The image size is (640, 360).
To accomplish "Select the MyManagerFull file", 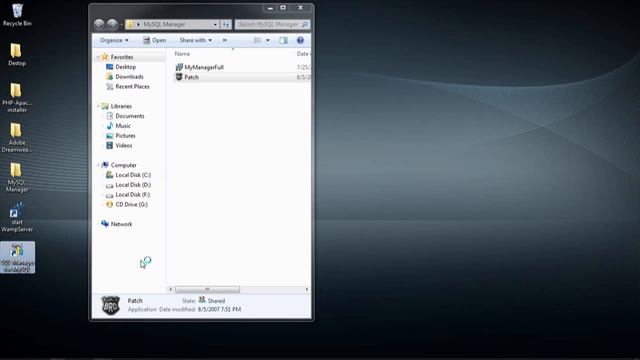I will pos(204,67).
